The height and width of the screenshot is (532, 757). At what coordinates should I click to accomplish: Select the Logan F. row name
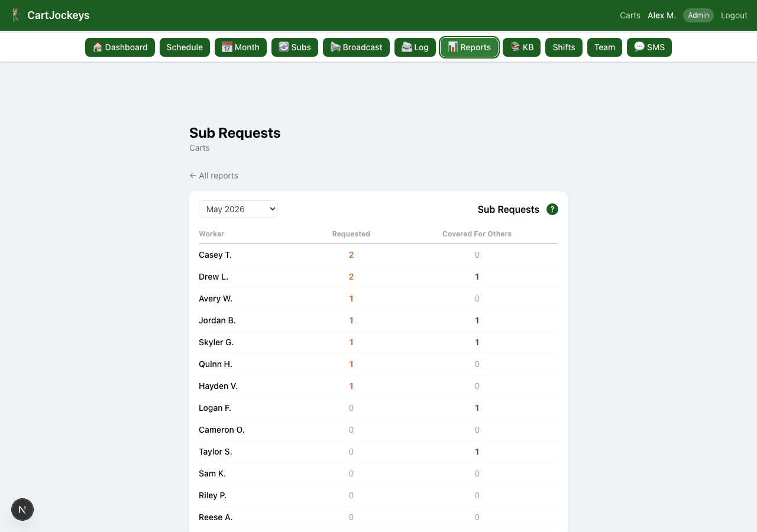coord(215,408)
